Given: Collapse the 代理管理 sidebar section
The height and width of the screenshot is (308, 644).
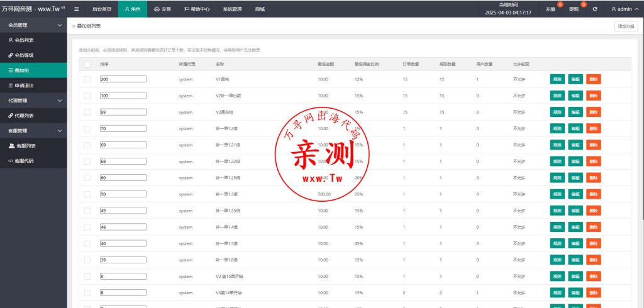Looking at the screenshot, I should [33, 101].
